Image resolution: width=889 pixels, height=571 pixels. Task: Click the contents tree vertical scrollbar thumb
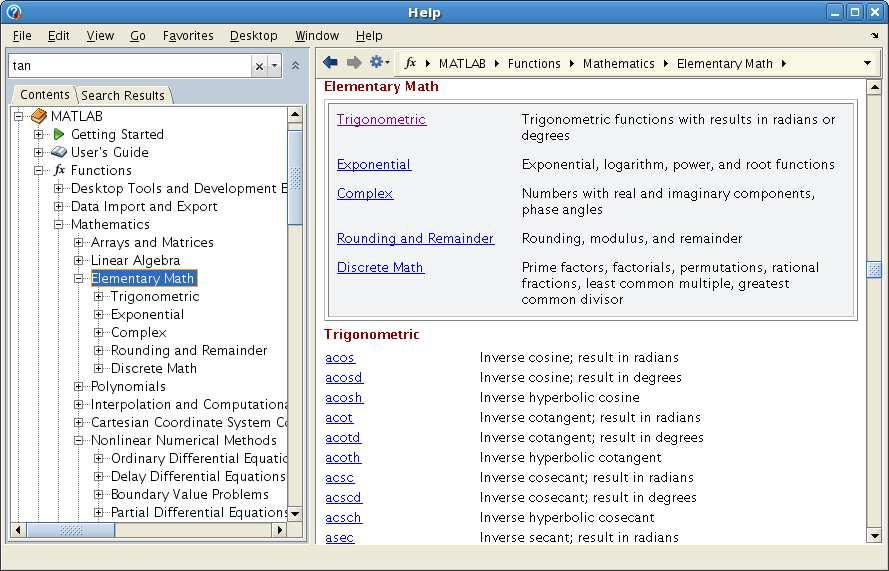[x=295, y=177]
